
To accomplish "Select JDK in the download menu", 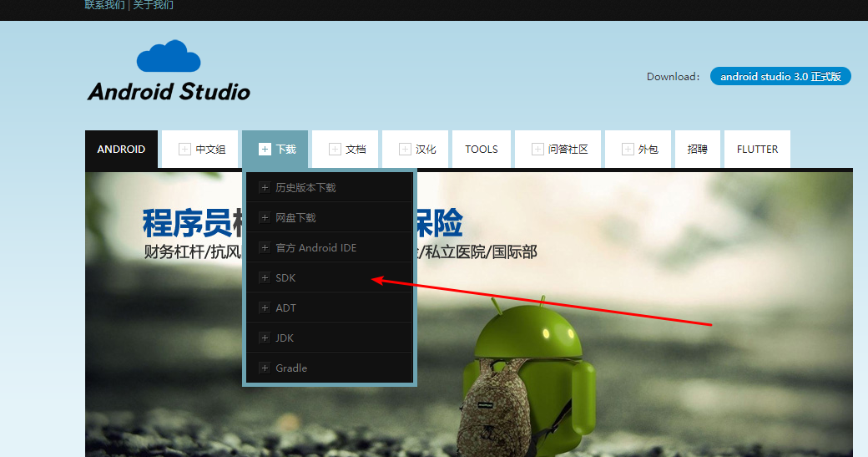I will click(x=330, y=338).
